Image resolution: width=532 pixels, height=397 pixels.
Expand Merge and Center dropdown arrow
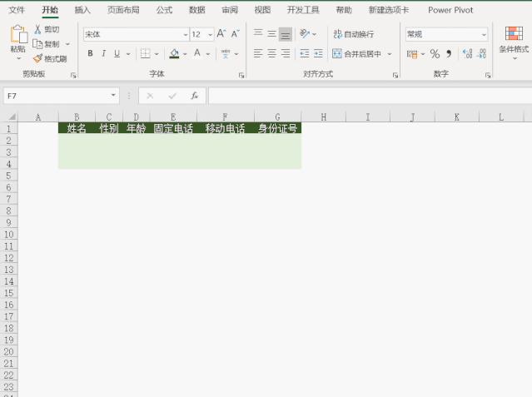390,53
